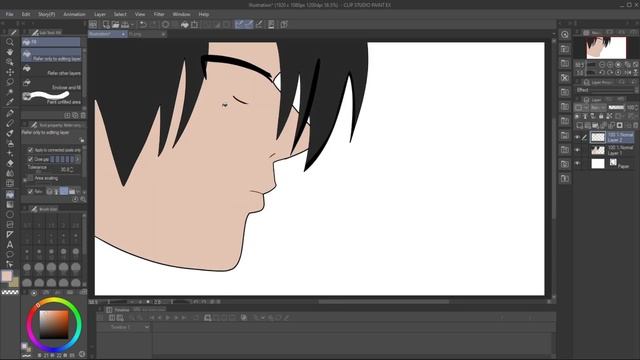Open the CLIP STUDIO grid icon in command bar
Image resolution: width=640 pixels, height=360 pixels.
(x=93, y=24)
